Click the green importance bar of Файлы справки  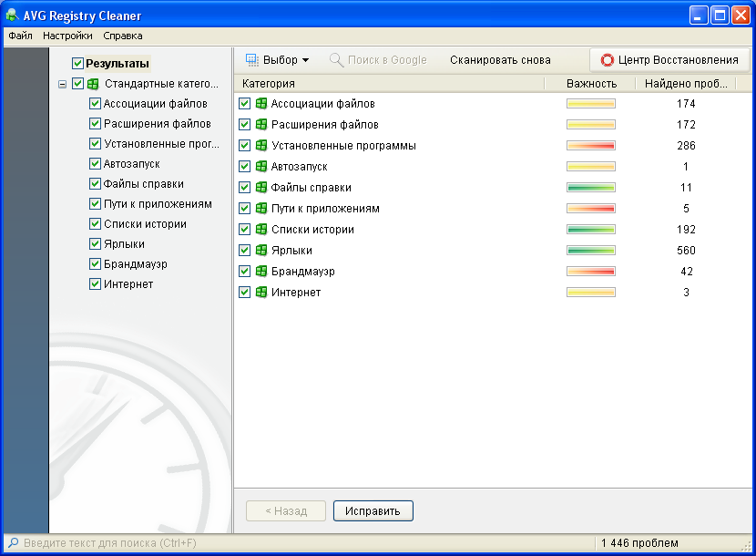[590, 187]
